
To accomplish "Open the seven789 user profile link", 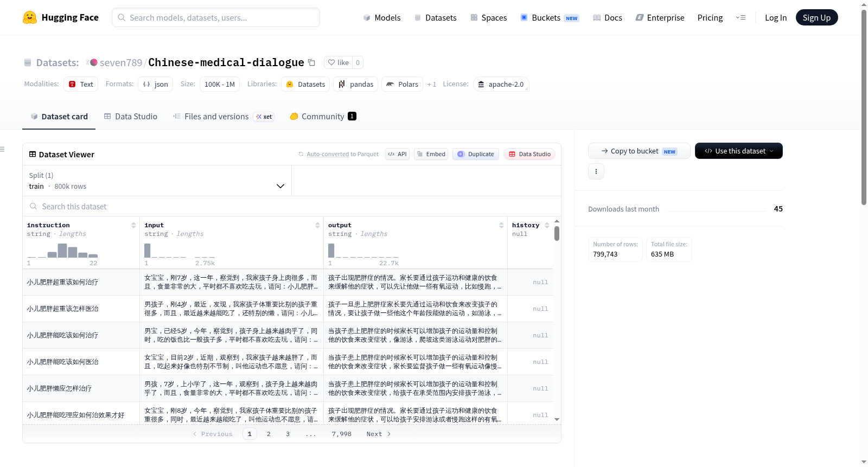I will (x=121, y=62).
